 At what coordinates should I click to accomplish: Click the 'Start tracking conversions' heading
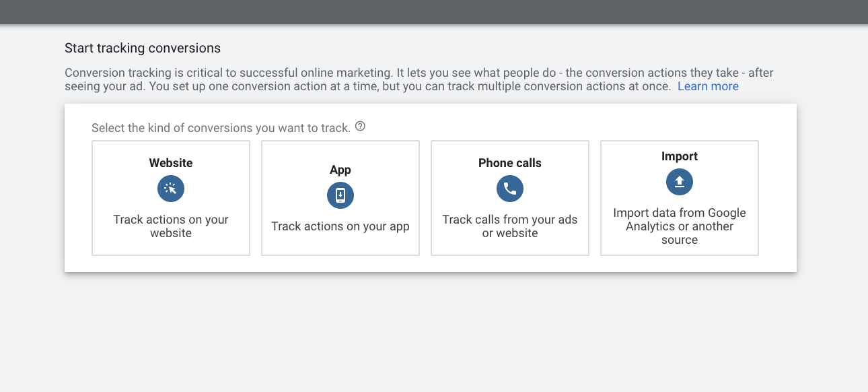(x=142, y=48)
